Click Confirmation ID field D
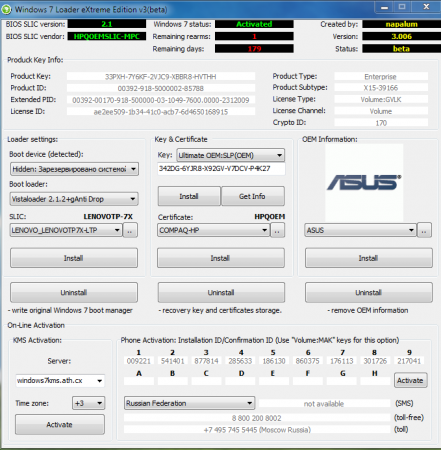 point(240,381)
